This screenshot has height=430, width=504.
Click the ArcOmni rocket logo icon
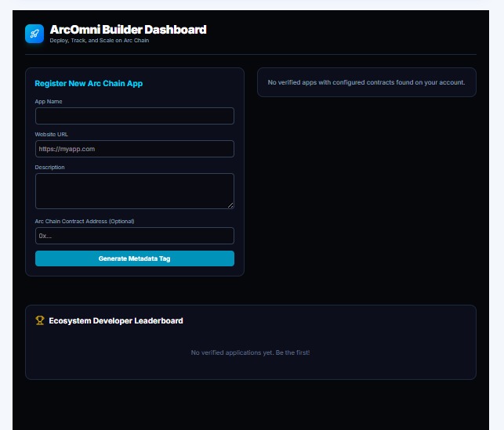point(34,34)
